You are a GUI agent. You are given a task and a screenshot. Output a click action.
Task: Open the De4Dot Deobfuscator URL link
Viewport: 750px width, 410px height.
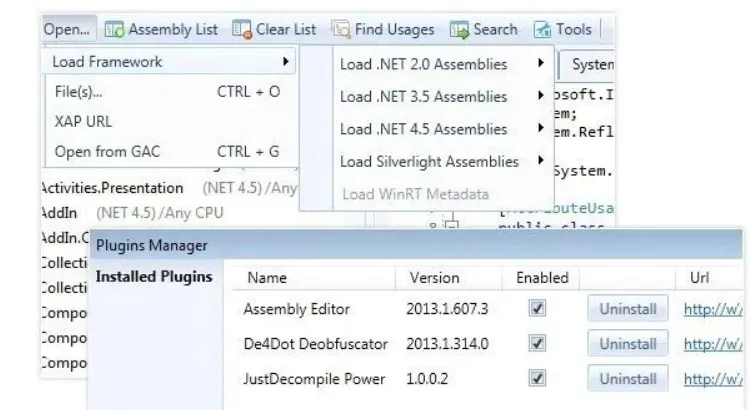713,344
